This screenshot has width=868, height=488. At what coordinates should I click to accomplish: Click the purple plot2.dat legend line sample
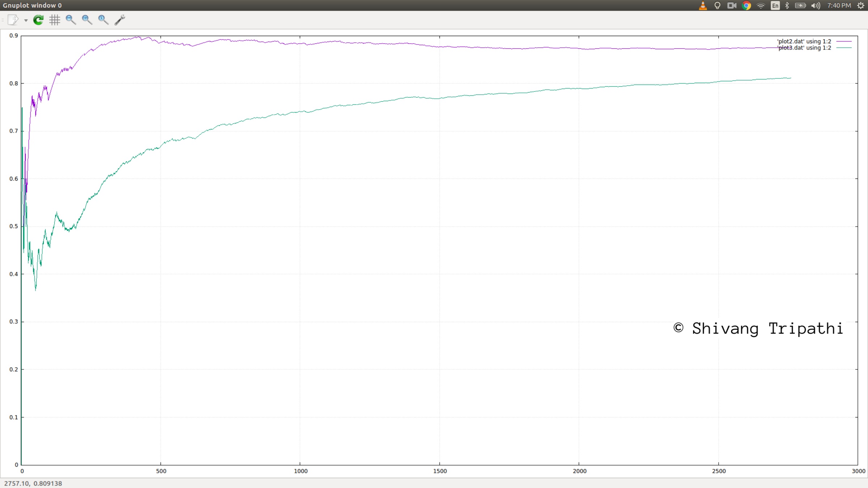(x=844, y=42)
